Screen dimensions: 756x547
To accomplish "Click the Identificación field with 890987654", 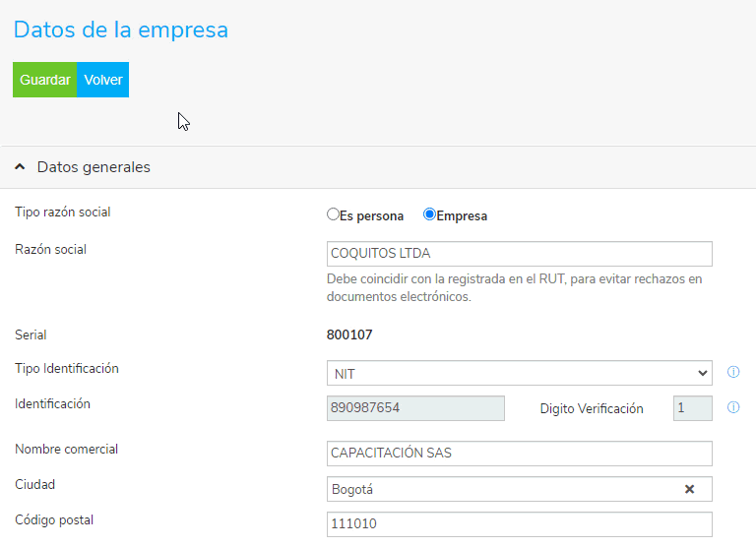I will [415, 408].
